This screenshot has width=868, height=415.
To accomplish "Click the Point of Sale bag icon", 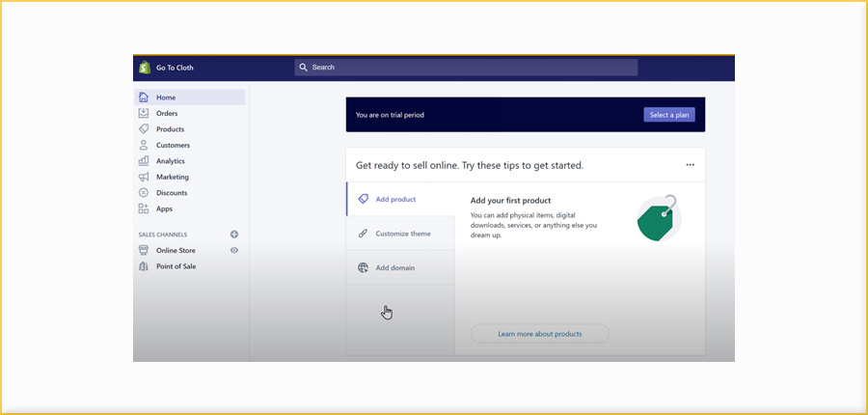I will 144,266.
